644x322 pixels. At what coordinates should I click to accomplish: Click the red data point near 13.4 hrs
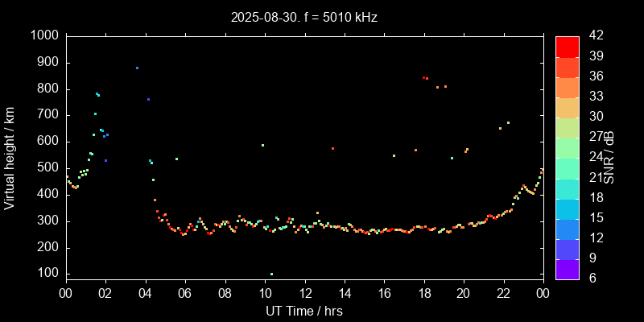332,148
